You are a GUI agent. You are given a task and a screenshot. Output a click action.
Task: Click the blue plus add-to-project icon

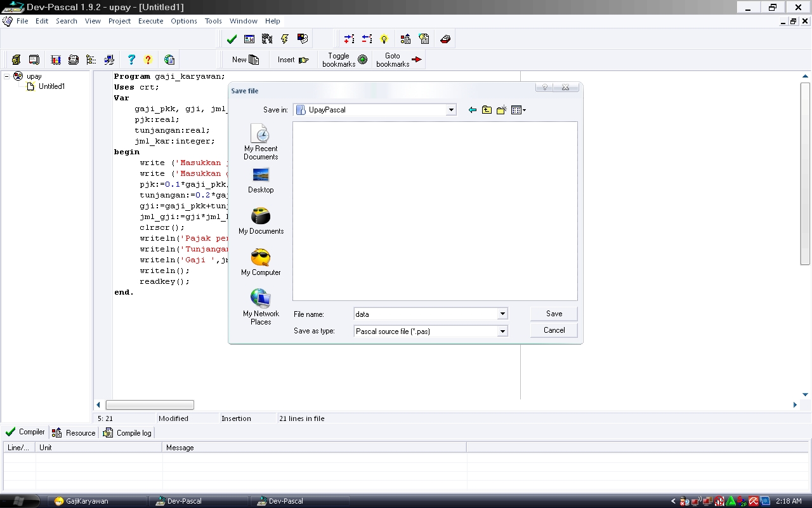click(349, 39)
